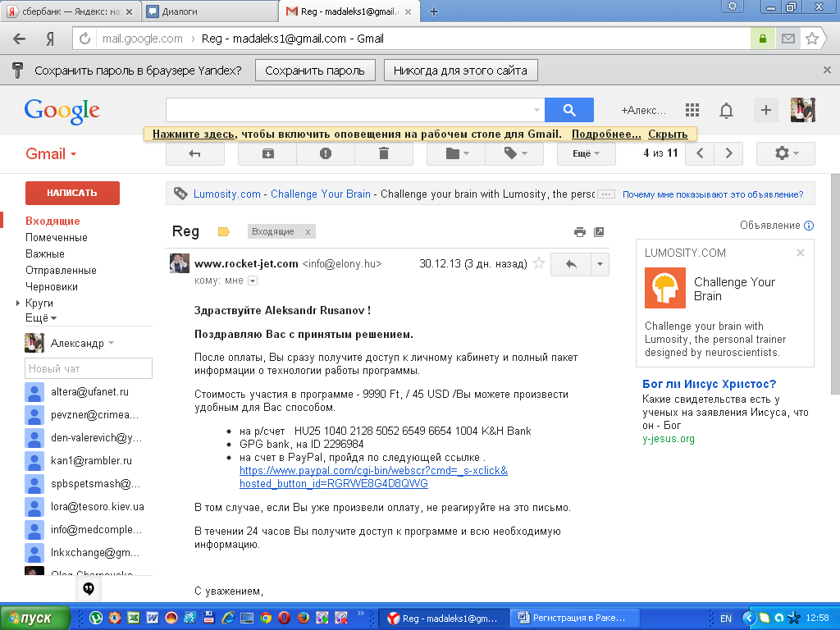Open the PayPal payment link in email

[x=373, y=477]
